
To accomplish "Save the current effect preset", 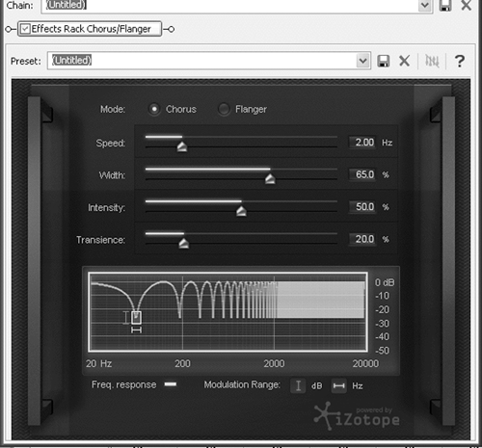I will tap(383, 61).
